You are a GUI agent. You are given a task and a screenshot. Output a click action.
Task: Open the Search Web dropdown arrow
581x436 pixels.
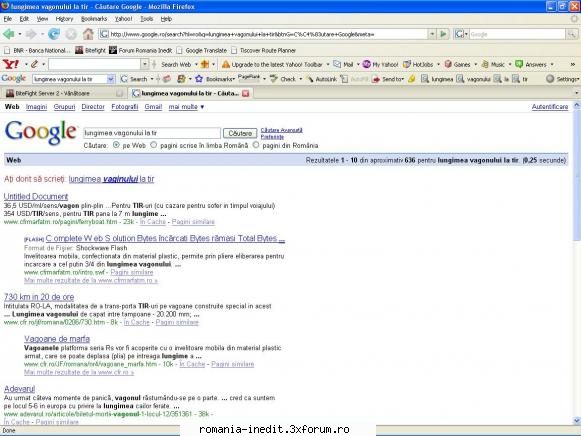(x=196, y=64)
